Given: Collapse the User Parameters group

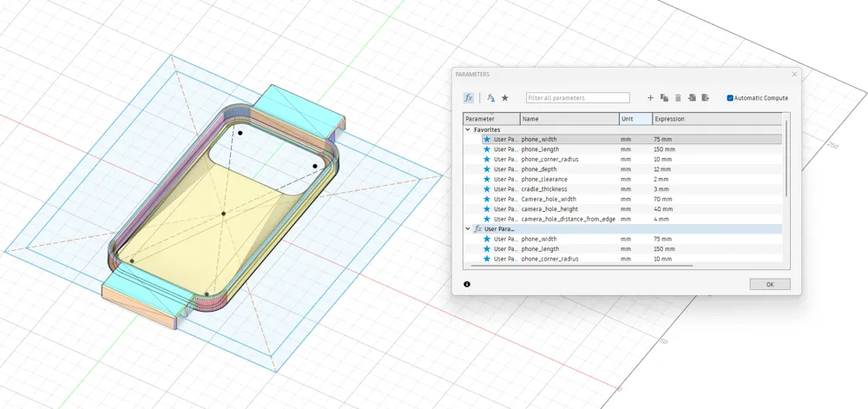Looking at the screenshot, I should 468,228.
